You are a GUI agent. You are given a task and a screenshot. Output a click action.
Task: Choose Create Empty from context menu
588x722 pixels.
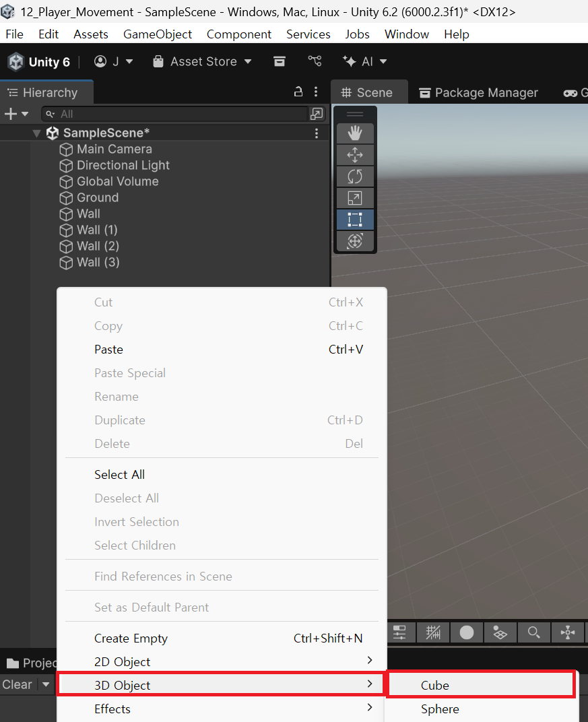coord(222,638)
